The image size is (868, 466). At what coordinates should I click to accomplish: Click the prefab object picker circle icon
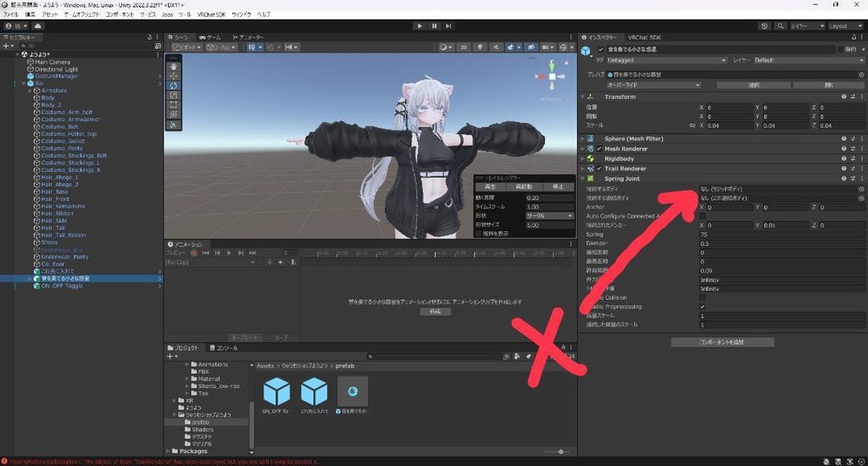(861, 75)
